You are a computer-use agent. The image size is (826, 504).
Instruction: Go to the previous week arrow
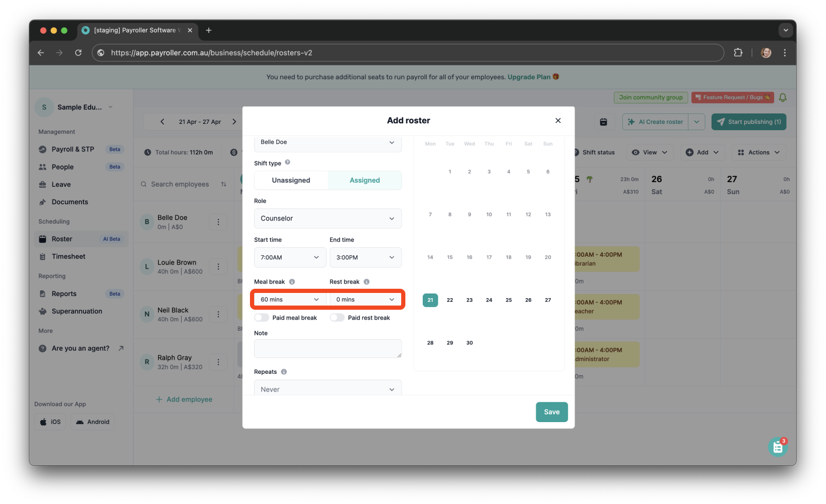pyautogui.click(x=162, y=122)
